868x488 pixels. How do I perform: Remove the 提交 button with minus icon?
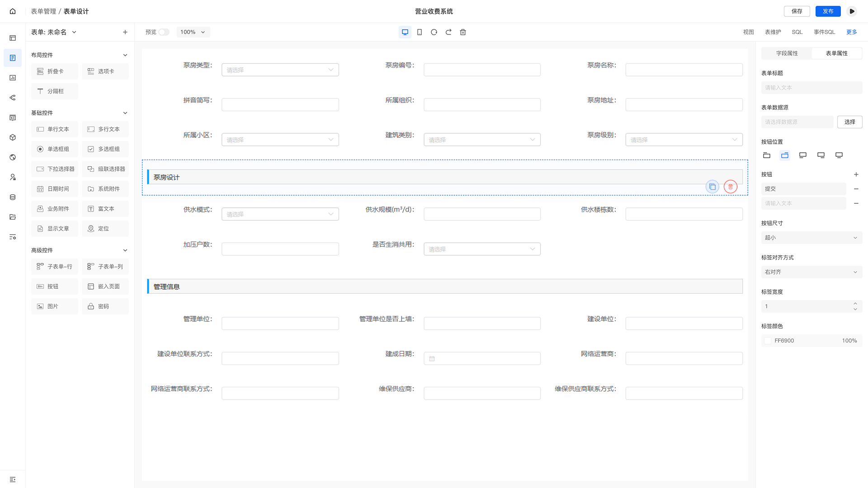[x=856, y=189]
